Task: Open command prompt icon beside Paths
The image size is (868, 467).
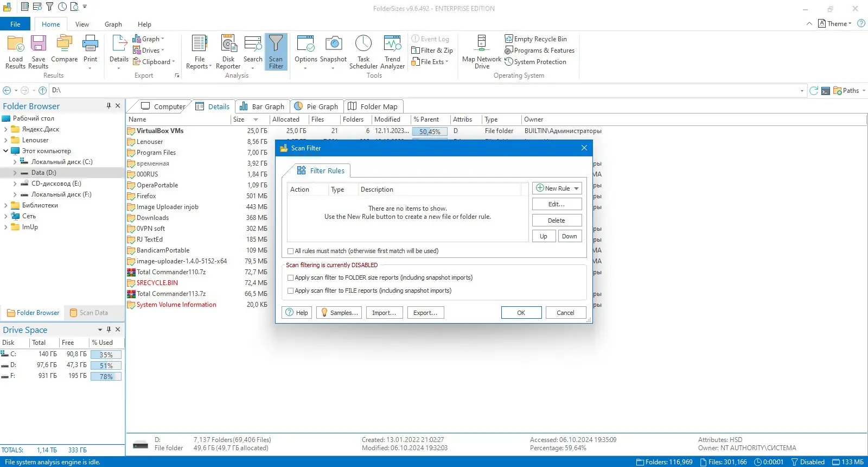Action: tap(825, 91)
